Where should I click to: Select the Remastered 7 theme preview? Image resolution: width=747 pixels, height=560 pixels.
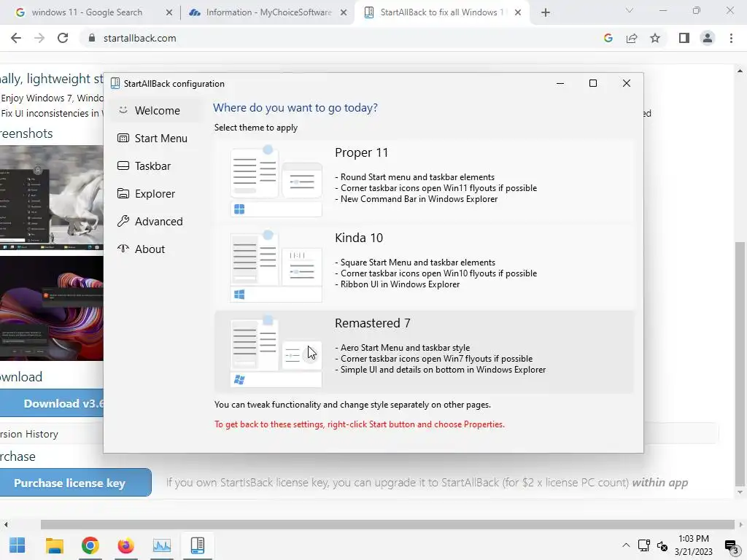pyautogui.click(x=276, y=351)
